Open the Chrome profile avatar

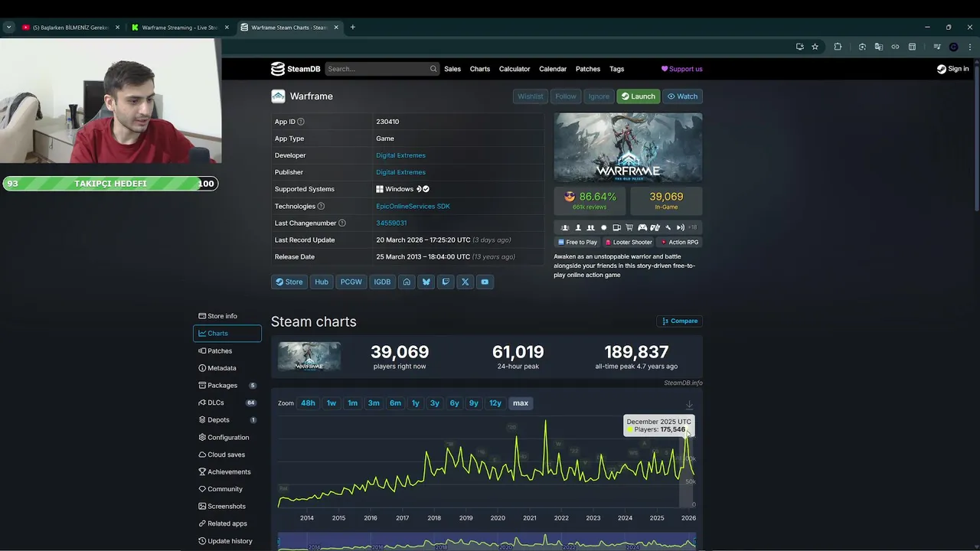tap(953, 47)
